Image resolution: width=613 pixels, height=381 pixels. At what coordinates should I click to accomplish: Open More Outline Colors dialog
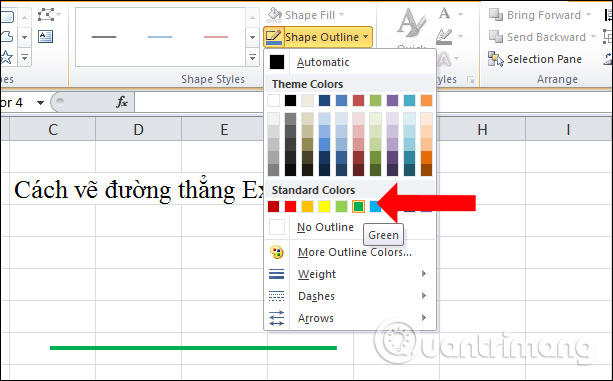click(x=350, y=252)
